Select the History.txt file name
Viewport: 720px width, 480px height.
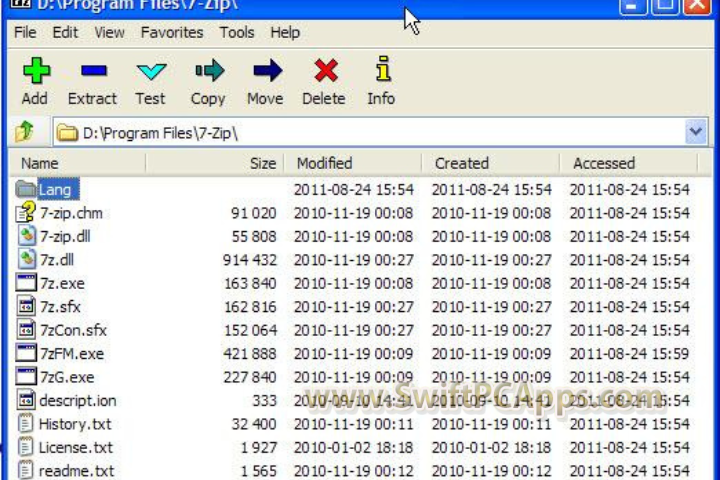click(x=75, y=424)
